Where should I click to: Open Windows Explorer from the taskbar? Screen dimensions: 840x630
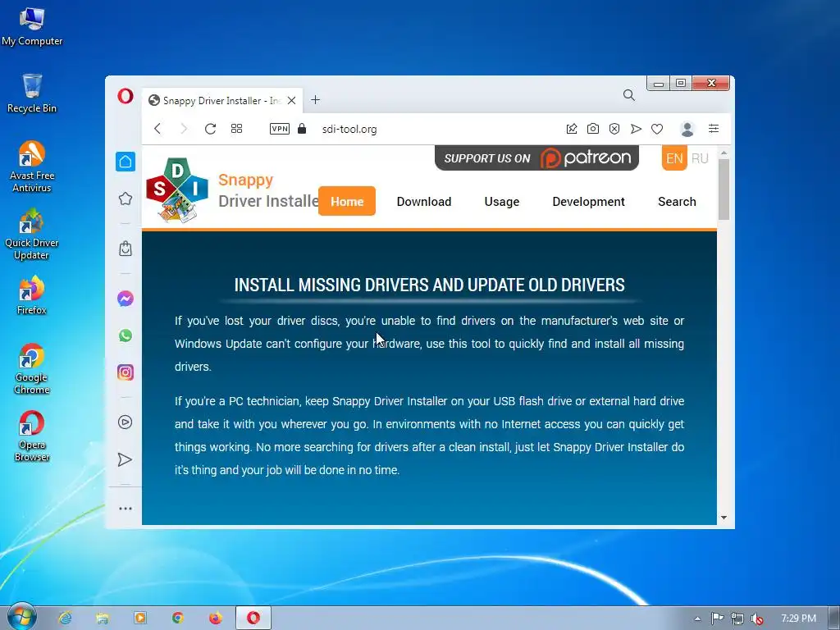coord(103,618)
